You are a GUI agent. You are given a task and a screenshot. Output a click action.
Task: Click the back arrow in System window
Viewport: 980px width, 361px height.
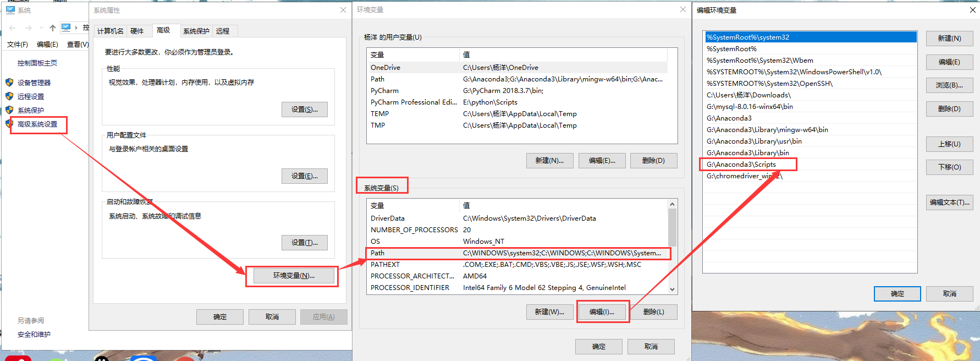[12, 28]
